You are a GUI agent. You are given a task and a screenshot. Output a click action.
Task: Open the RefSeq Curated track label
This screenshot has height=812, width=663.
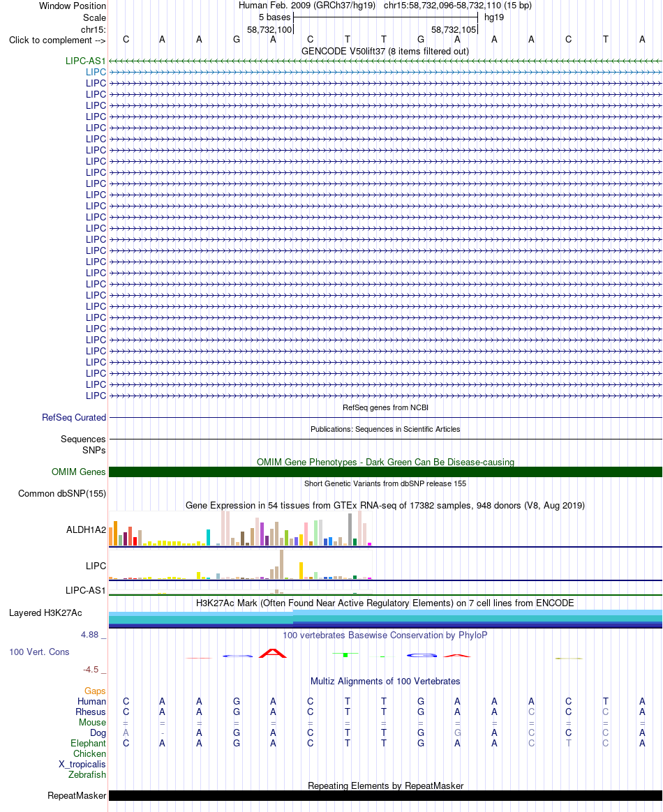(x=74, y=417)
